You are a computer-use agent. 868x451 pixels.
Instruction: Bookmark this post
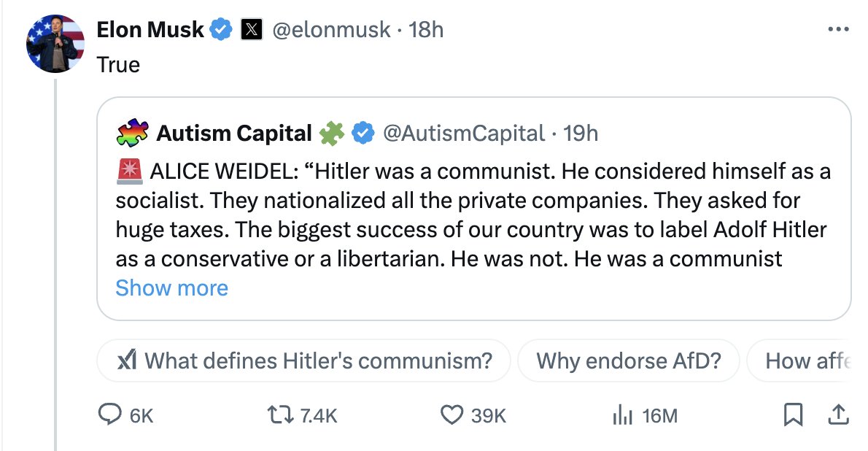pos(792,415)
